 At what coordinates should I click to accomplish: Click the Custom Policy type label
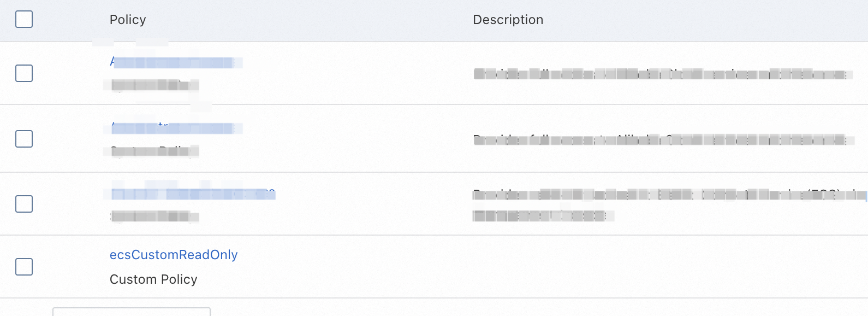point(153,279)
